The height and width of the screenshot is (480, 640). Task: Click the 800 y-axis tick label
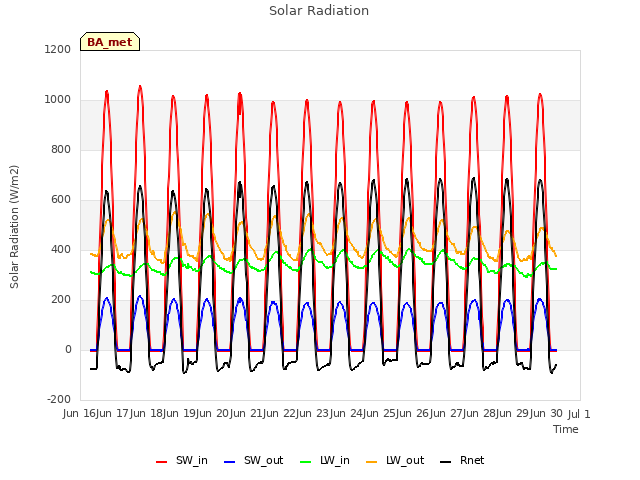click(x=61, y=150)
